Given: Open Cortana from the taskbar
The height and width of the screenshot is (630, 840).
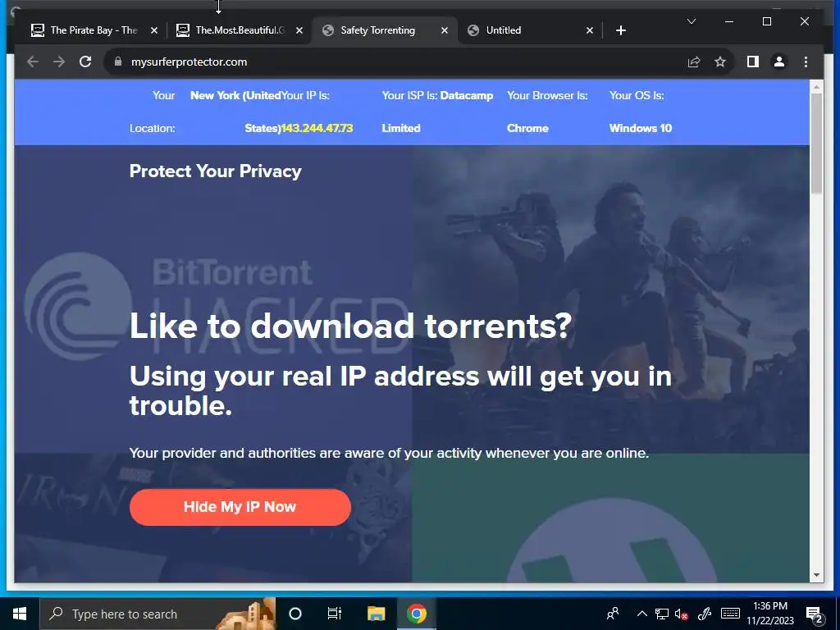Looking at the screenshot, I should (295, 614).
